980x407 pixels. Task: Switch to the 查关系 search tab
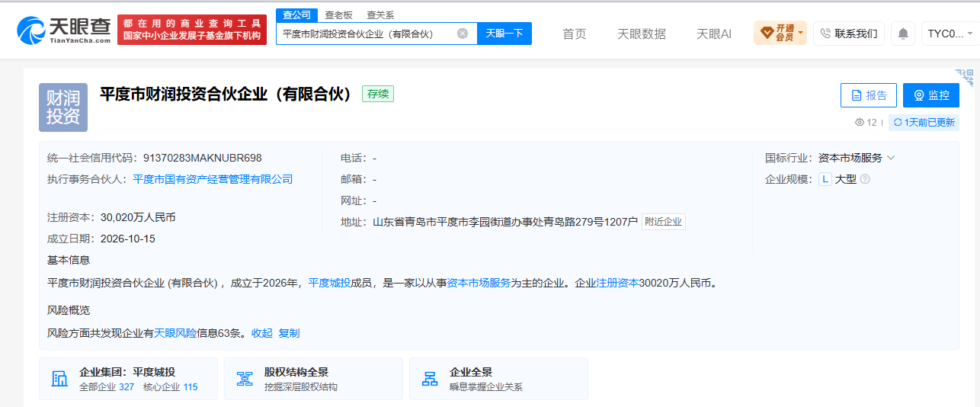click(380, 15)
